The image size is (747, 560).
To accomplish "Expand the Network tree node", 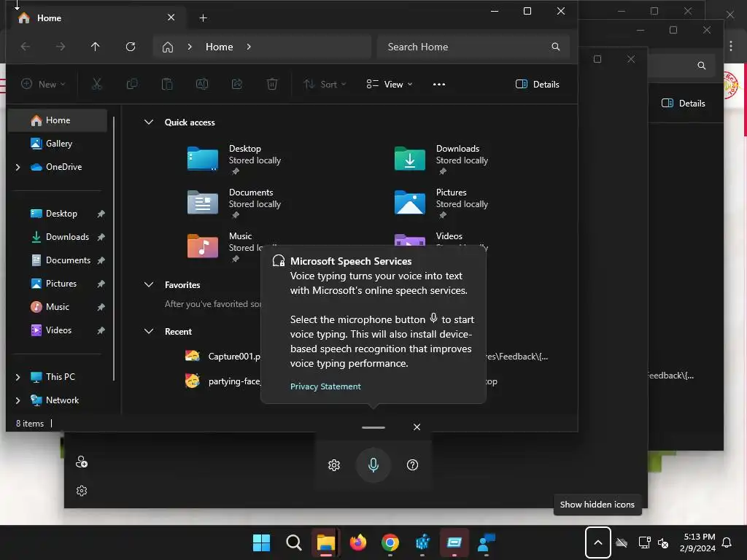I will pyautogui.click(x=18, y=400).
